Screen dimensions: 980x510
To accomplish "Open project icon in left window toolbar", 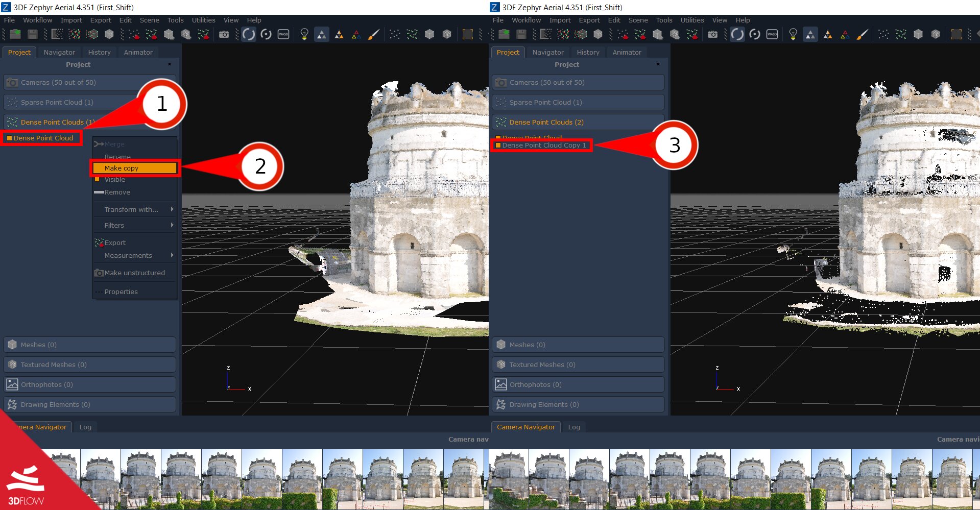I will (x=15, y=34).
